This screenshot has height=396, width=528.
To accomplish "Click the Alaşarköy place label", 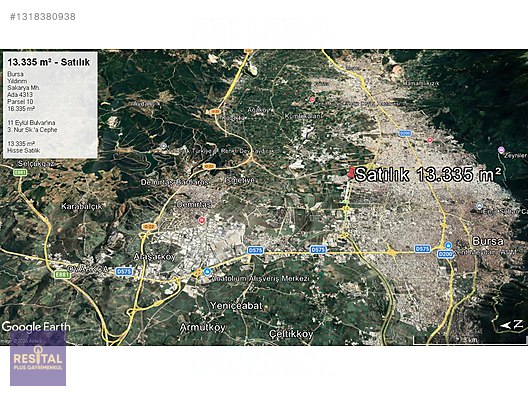I will tap(154, 257).
